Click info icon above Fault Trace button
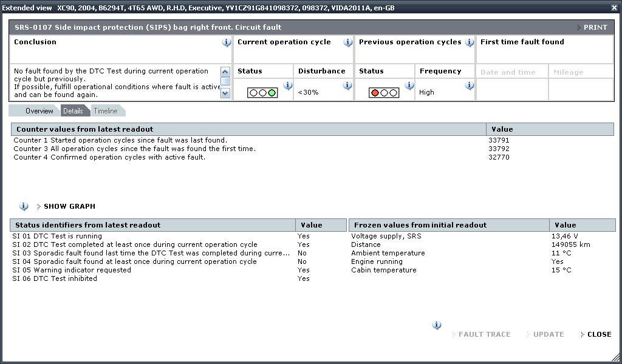Viewport: 622px width, 364px height. (437, 326)
